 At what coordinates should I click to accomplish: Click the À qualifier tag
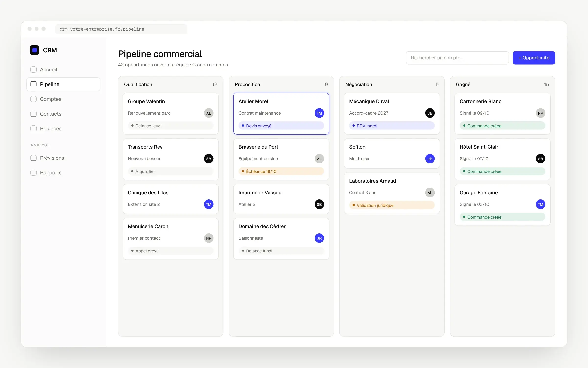click(171, 171)
